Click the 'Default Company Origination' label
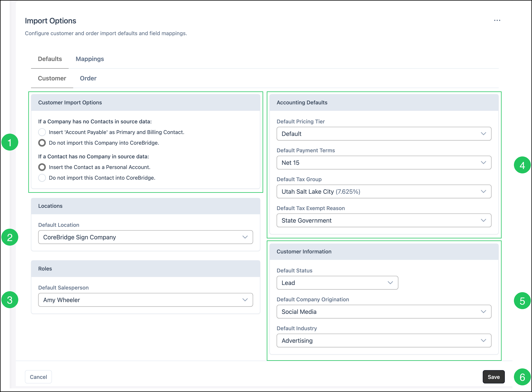Image resolution: width=532 pixels, height=392 pixels. coord(313,299)
